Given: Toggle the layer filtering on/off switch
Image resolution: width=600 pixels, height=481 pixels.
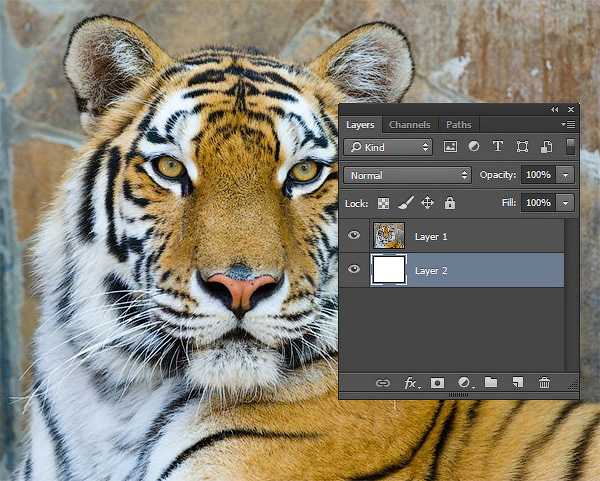Looking at the screenshot, I should tap(570, 147).
